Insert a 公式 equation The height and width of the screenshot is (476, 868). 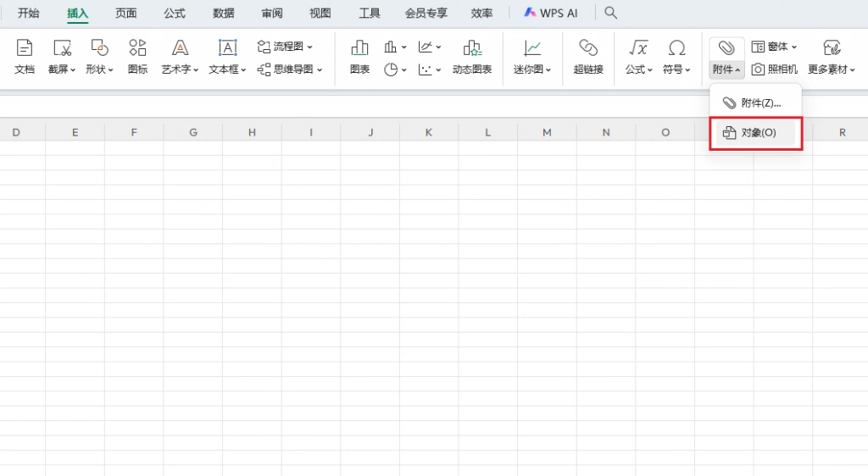[x=639, y=57]
